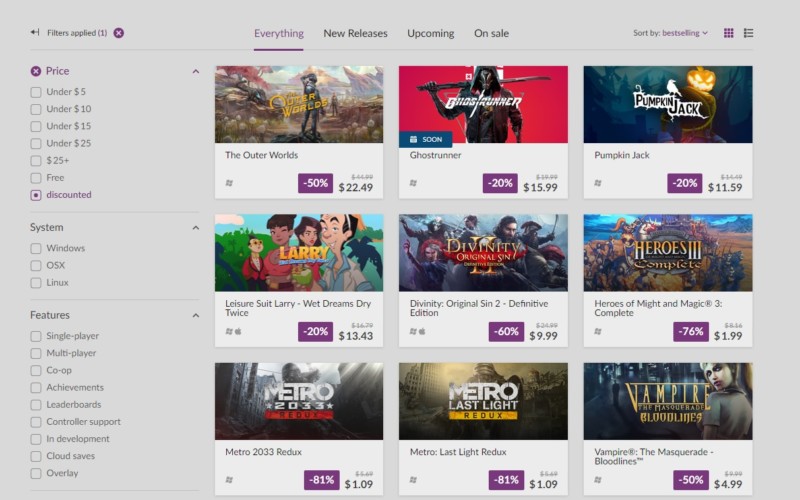Clear the applied filters
Image resolution: width=800 pixels, height=500 pixels.
119,33
